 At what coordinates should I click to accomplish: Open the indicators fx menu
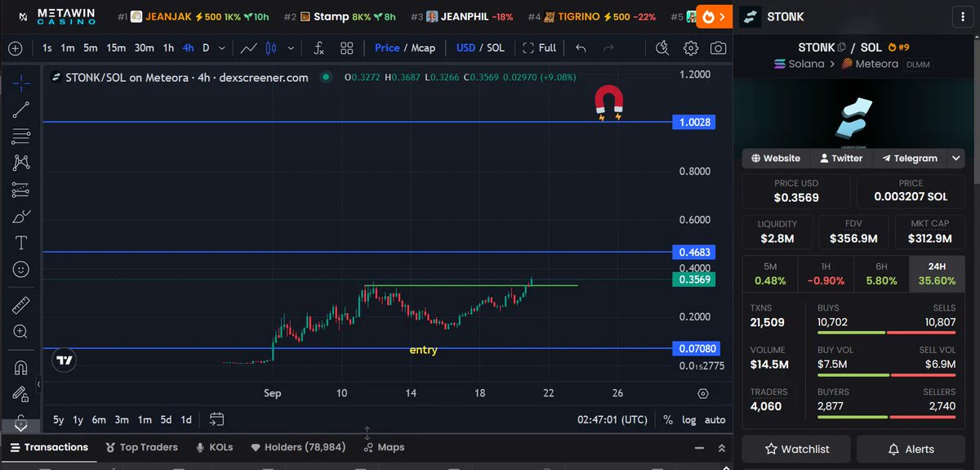tap(319, 48)
